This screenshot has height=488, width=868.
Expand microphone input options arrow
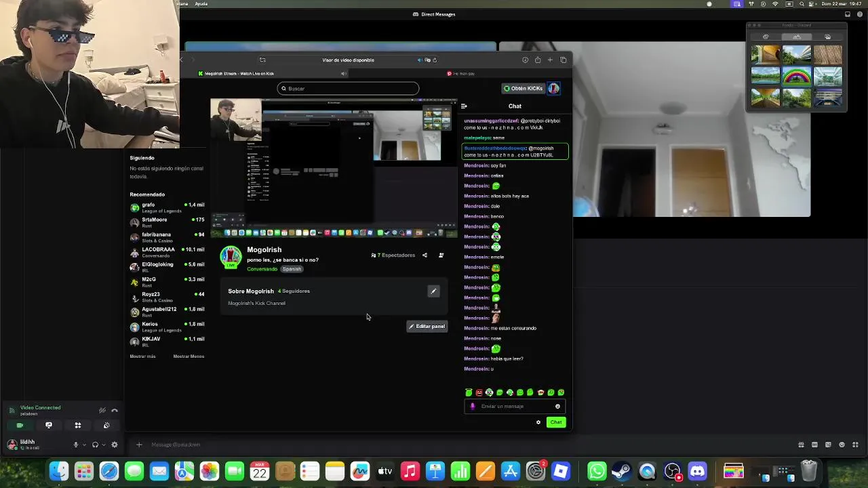pyautogui.click(x=83, y=445)
